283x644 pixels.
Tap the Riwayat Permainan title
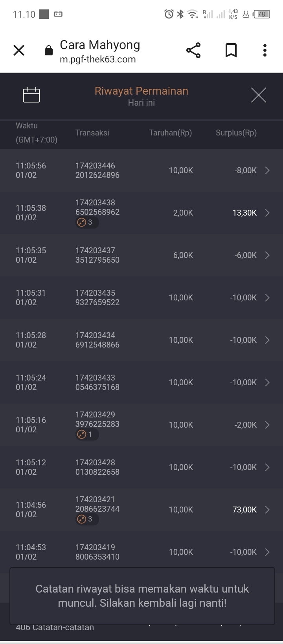click(x=141, y=91)
